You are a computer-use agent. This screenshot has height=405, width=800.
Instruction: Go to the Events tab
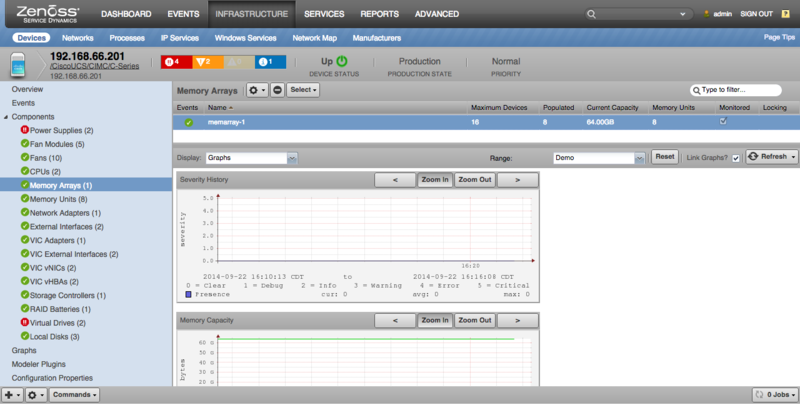click(183, 14)
